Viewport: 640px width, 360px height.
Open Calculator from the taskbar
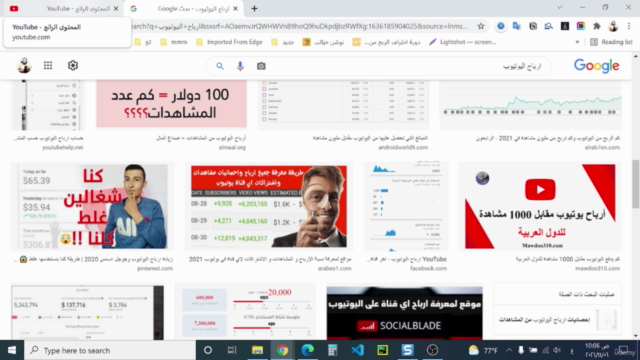click(333, 350)
